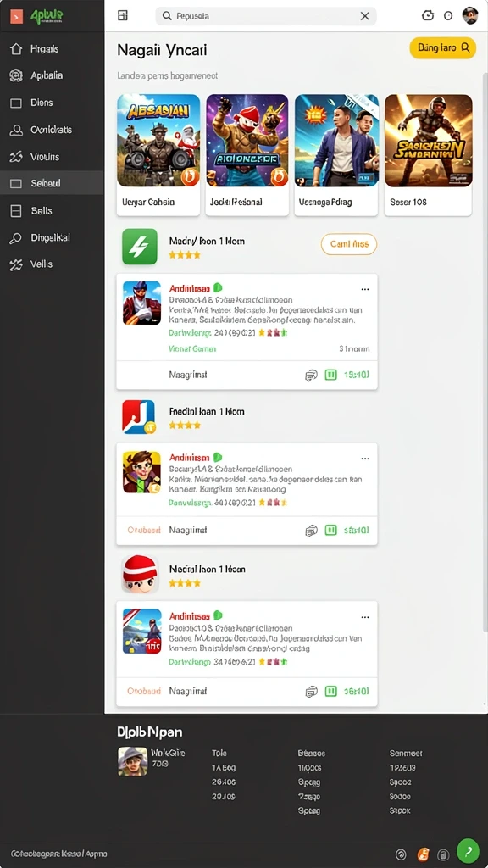Screen dimensions: 488x868
Task: Click the third card landscape game thumbnail
Action: pyautogui.click(x=141, y=631)
